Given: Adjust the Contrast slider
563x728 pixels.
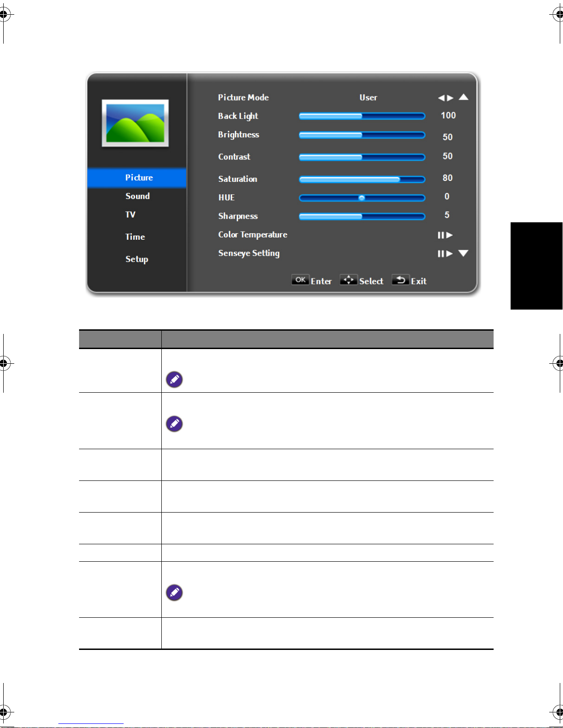Looking at the screenshot, I should [x=362, y=157].
